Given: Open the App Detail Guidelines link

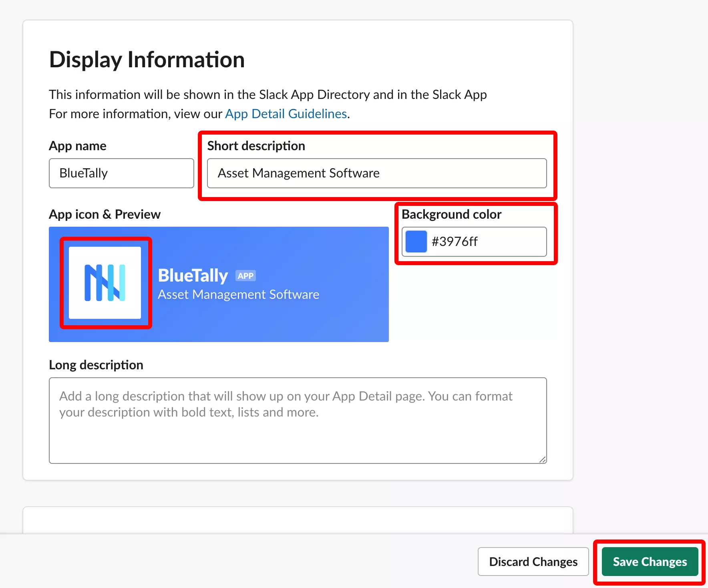Looking at the screenshot, I should click(x=286, y=114).
